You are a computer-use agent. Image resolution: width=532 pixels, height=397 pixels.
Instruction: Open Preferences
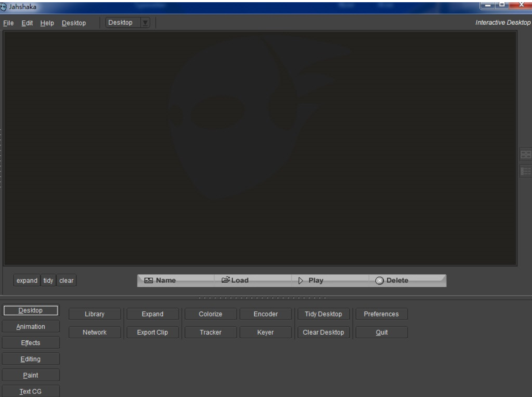pos(381,314)
